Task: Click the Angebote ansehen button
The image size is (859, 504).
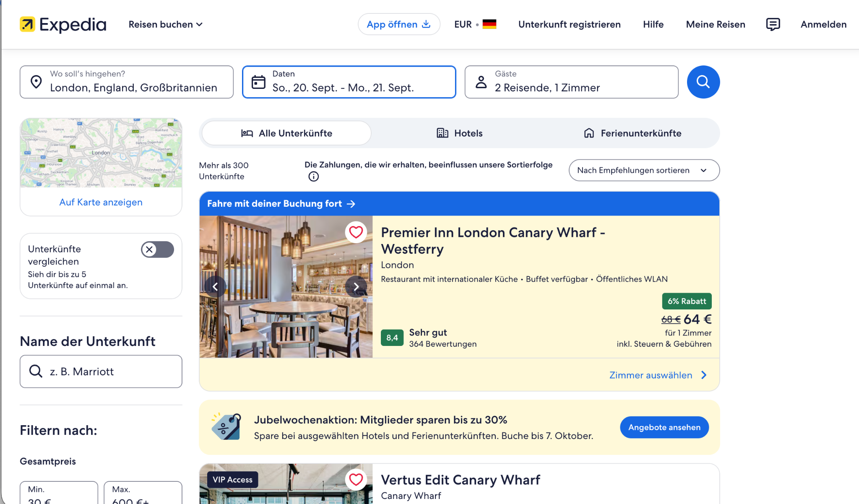Action: point(664,427)
